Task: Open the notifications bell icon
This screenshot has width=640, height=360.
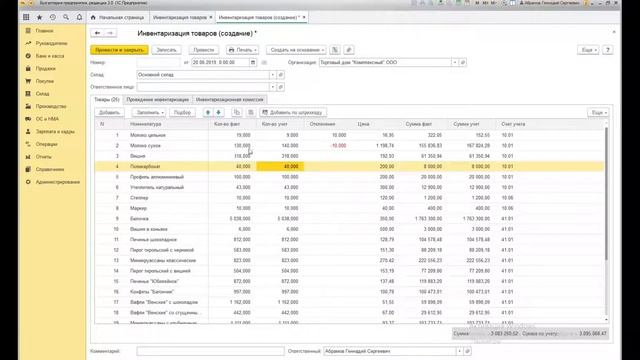Action: pyautogui.click(x=79, y=18)
